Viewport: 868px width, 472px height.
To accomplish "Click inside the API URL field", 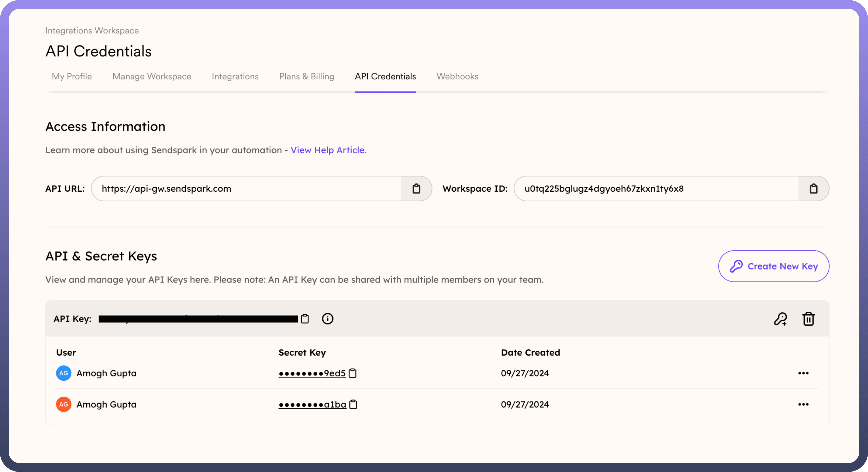I will [246, 188].
